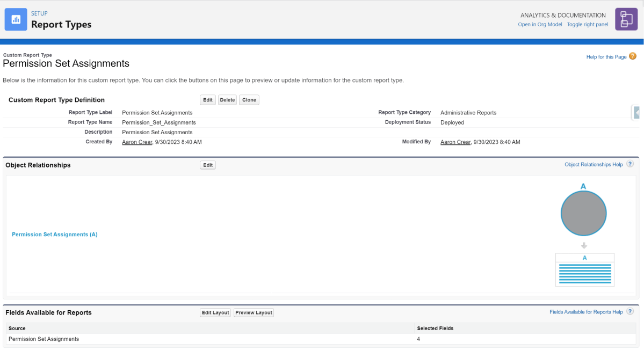Click the orange Help for this Page icon
644x358 pixels.
632,56
